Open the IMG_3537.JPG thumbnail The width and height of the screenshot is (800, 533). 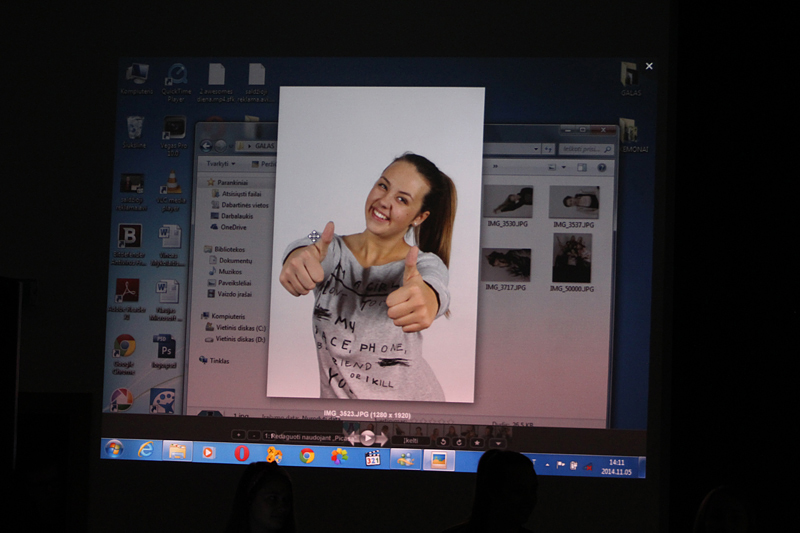click(x=574, y=207)
